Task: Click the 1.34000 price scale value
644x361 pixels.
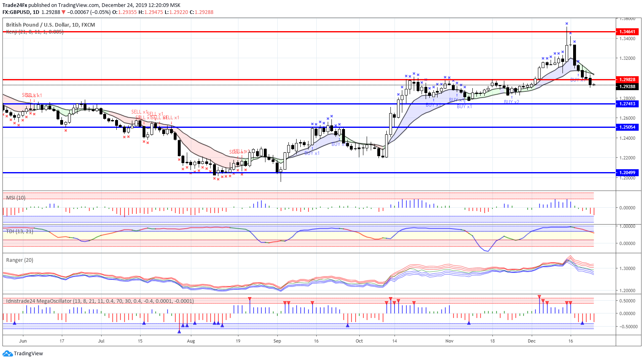Action: tap(628, 39)
